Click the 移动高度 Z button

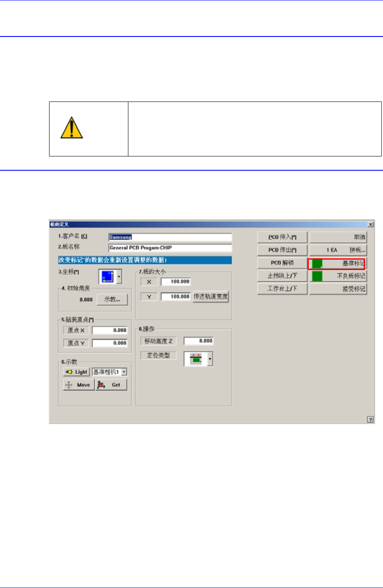point(159,341)
